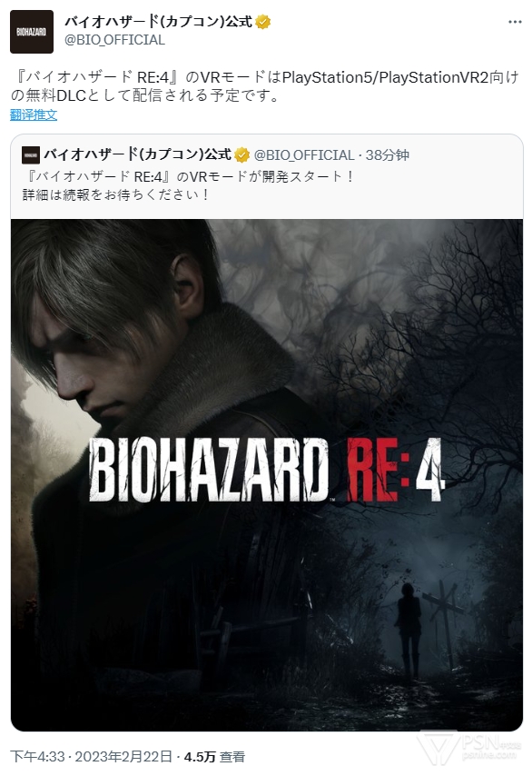Click the BIOHAZARD profile avatar
Image resolution: width=532 pixels, height=776 pixels.
point(32,32)
